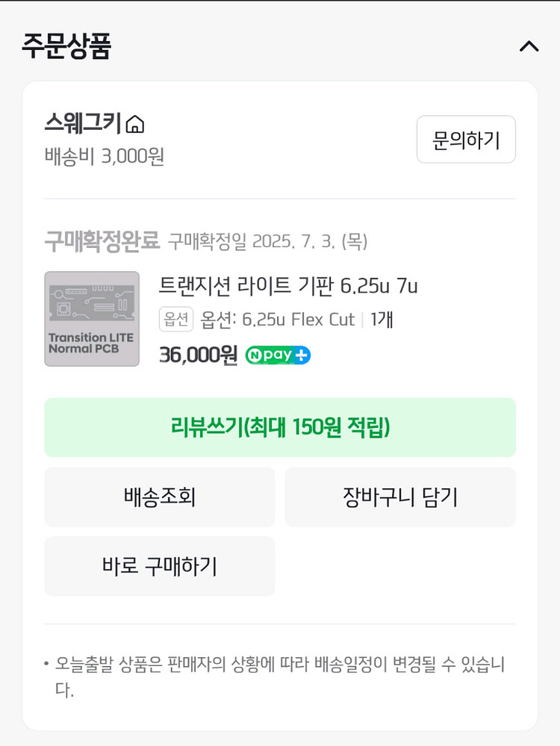Click the green Npay badge icon
The width and height of the screenshot is (560, 746).
click(270, 355)
